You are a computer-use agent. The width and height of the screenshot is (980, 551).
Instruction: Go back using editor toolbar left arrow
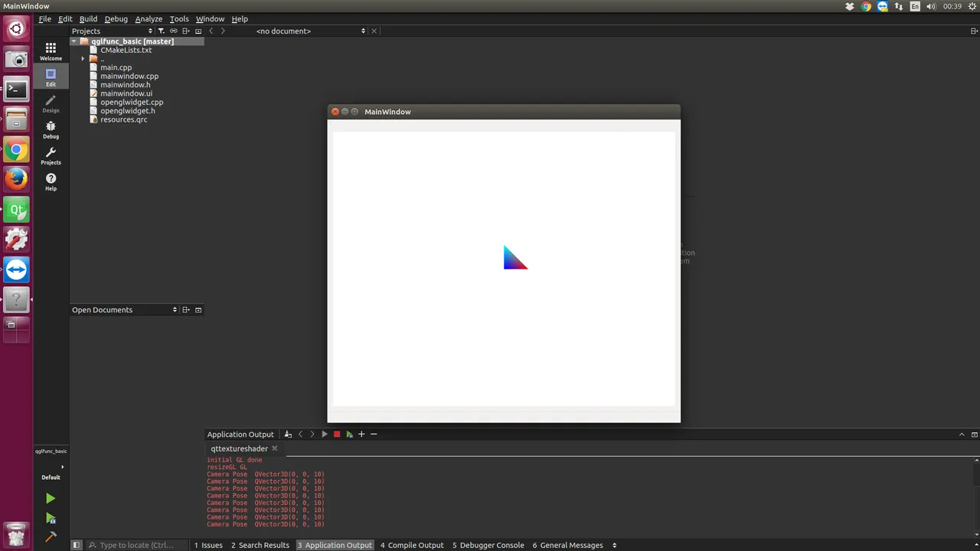[x=211, y=31]
